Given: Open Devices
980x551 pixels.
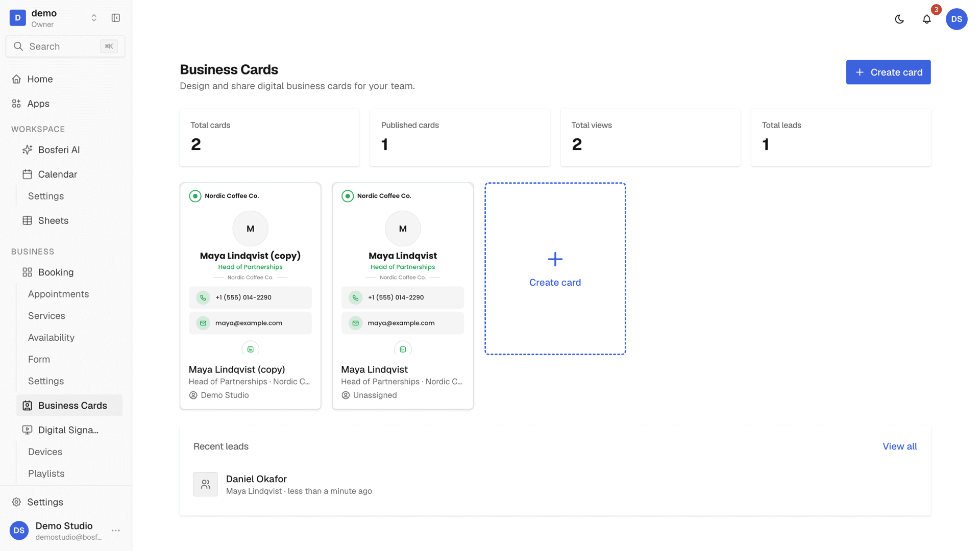Looking at the screenshot, I should (x=45, y=452).
